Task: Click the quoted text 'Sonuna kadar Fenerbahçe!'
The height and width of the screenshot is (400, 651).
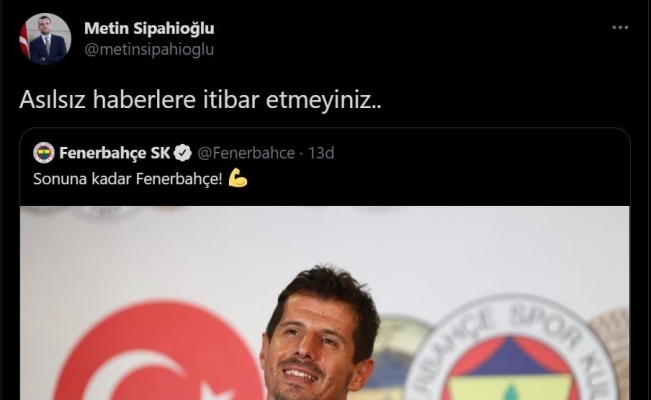Action: tap(128, 179)
